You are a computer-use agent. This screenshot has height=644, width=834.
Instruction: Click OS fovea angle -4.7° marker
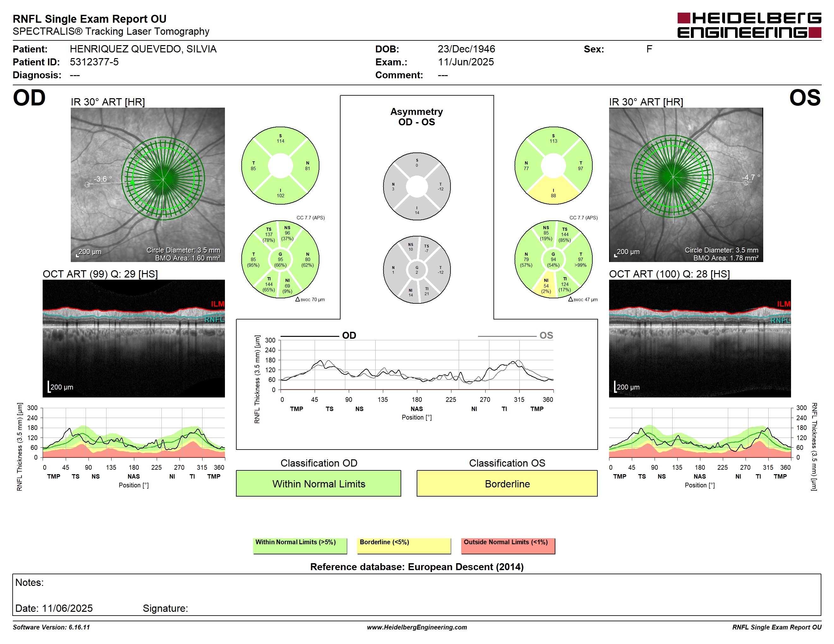(751, 177)
